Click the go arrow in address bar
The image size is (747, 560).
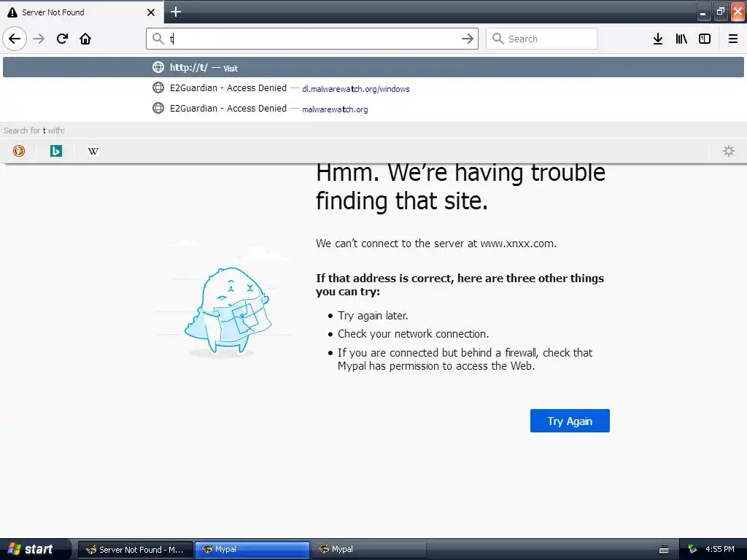(468, 39)
